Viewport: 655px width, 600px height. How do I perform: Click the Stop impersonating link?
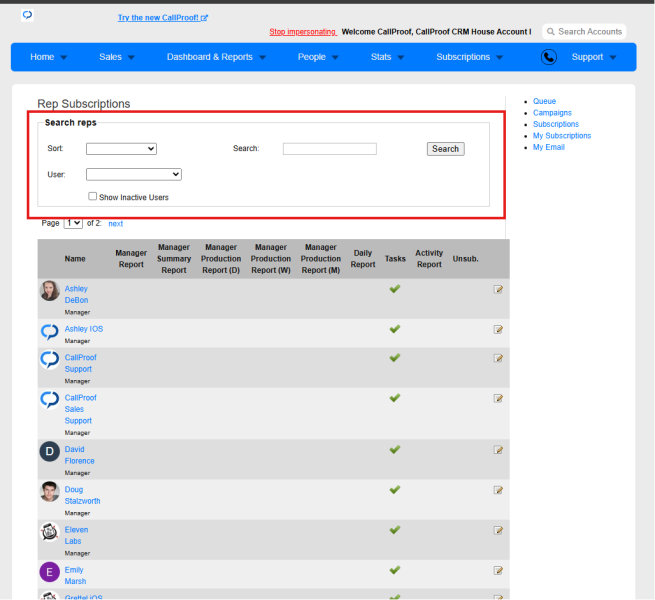pos(303,32)
